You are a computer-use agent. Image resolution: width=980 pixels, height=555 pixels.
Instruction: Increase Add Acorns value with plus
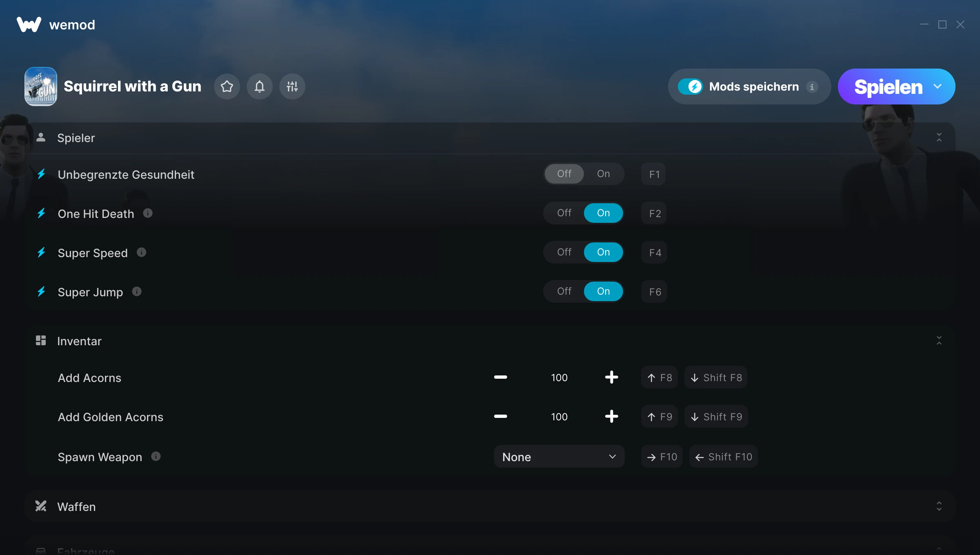point(611,377)
